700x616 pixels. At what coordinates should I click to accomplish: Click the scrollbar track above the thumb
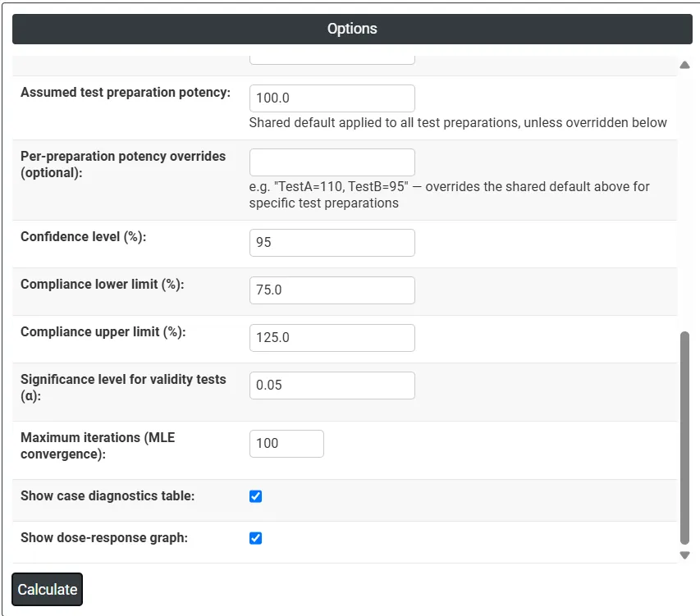point(684,201)
